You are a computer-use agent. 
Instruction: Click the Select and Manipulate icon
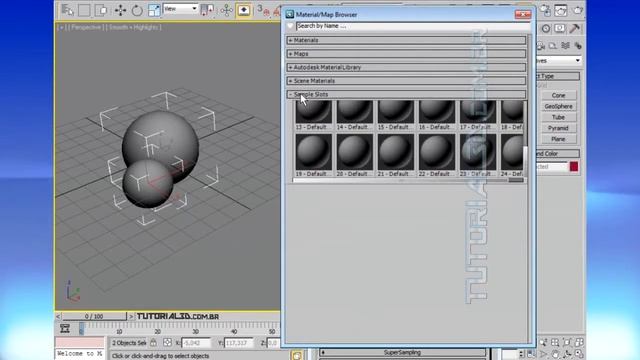coord(226,10)
